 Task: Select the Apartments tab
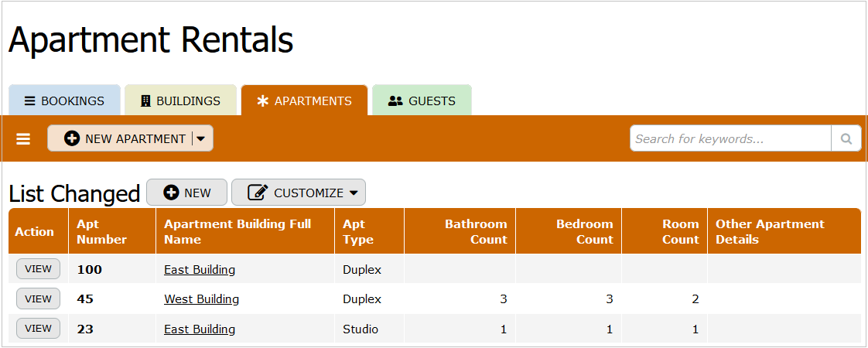[304, 101]
